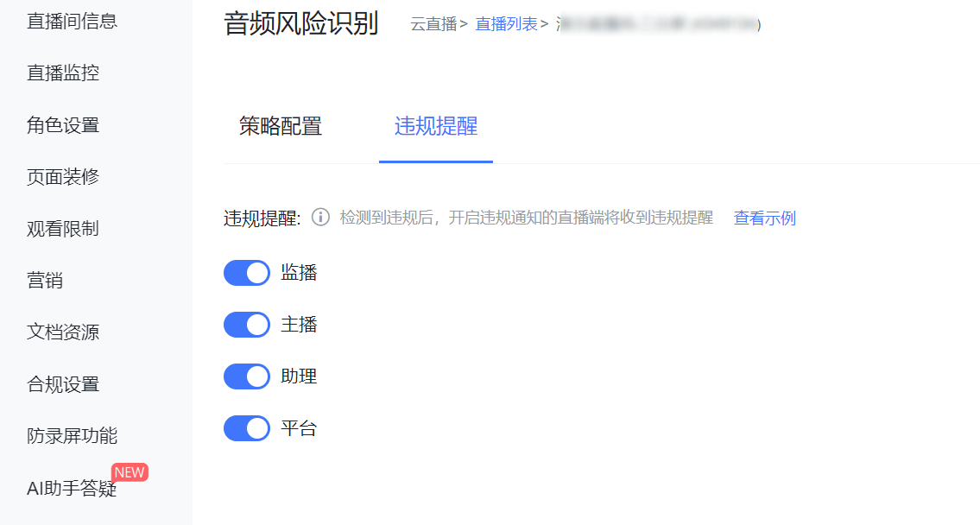Switch to the 策略配置 tab
Viewport: 980px width, 525px height.
tap(280, 126)
